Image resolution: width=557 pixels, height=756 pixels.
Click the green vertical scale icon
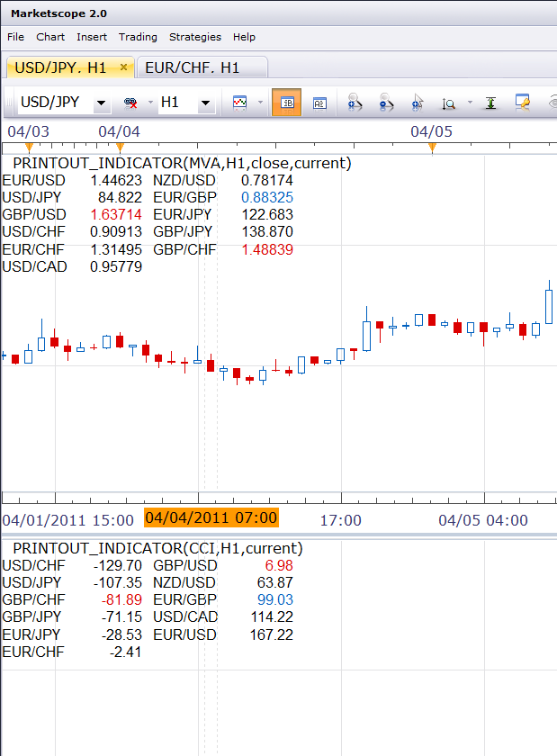tap(490, 103)
